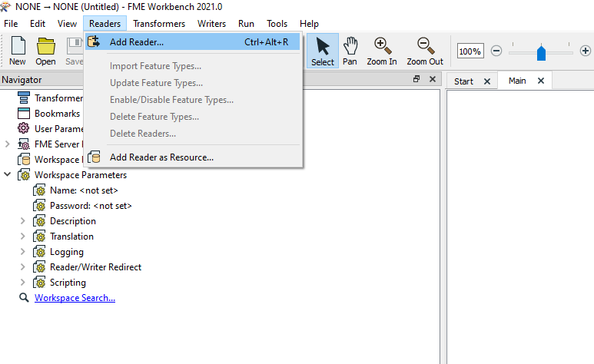Open the Help menu

click(x=309, y=24)
